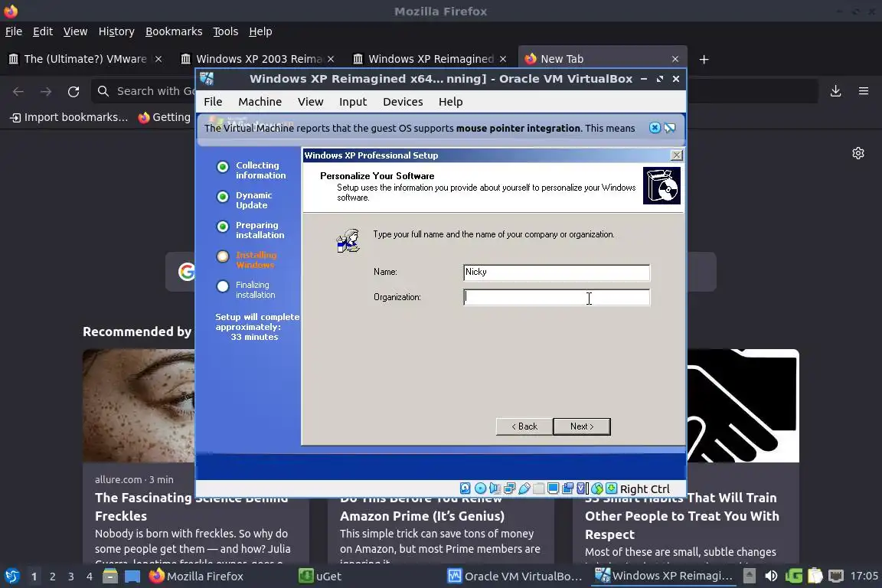Open the Fascinating Science Behind Freckles article
882x588 pixels.
(191, 506)
